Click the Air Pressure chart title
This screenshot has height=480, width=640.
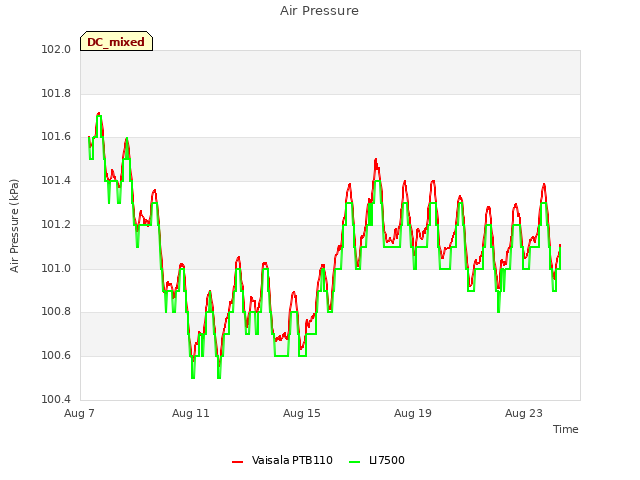tap(319, 11)
